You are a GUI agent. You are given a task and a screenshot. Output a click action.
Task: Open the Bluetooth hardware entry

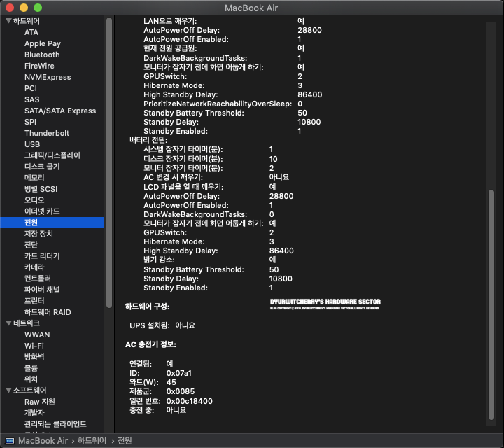pos(42,55)
